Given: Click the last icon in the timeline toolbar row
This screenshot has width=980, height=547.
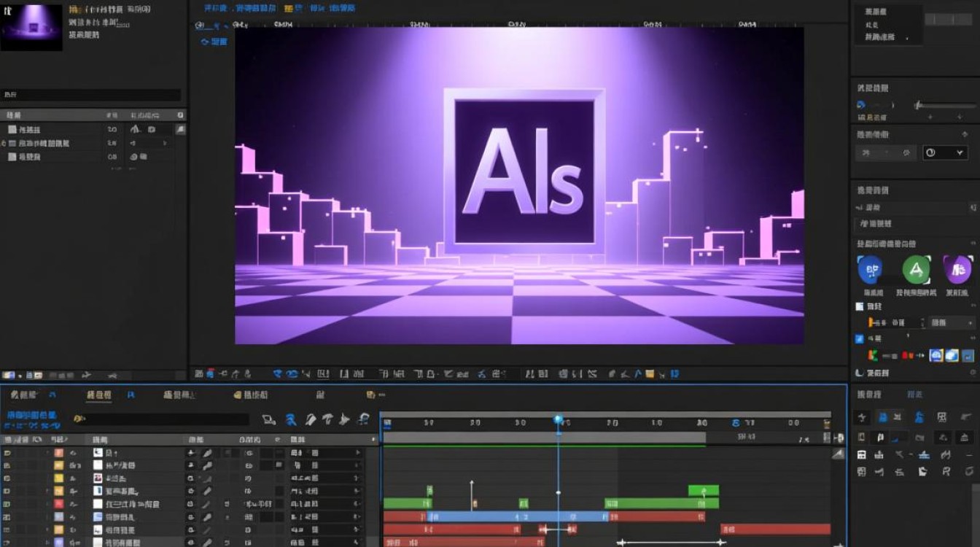Looking at the screenshot, I should [362, 419].
